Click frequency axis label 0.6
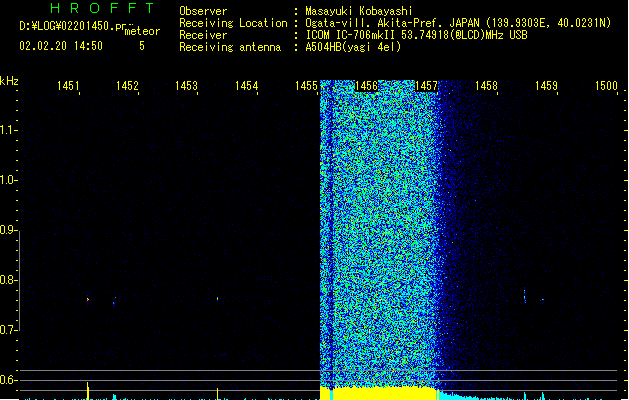Viewport: 629px width, 400px height. 7,380
